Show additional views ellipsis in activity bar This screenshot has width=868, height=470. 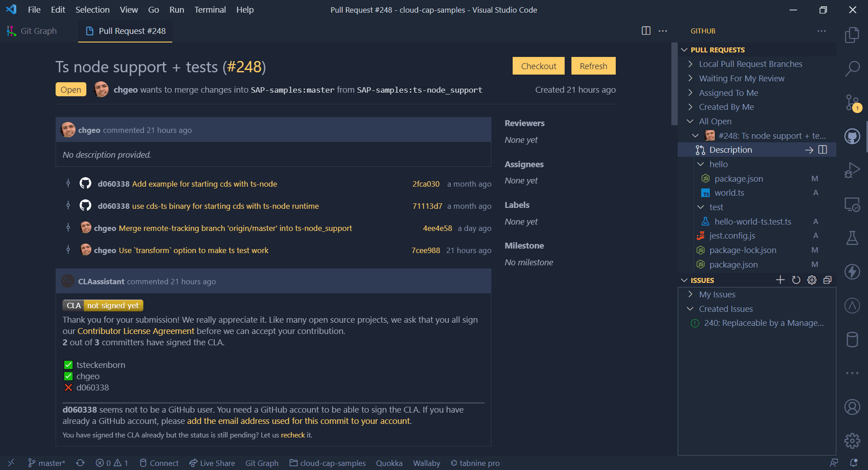click(x=852, y=373)
